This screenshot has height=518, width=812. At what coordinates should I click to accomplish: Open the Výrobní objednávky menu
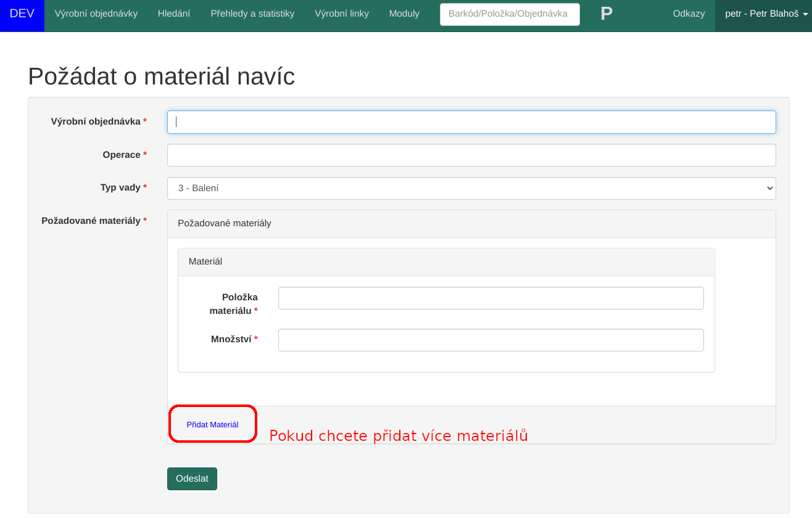[96, 14]
